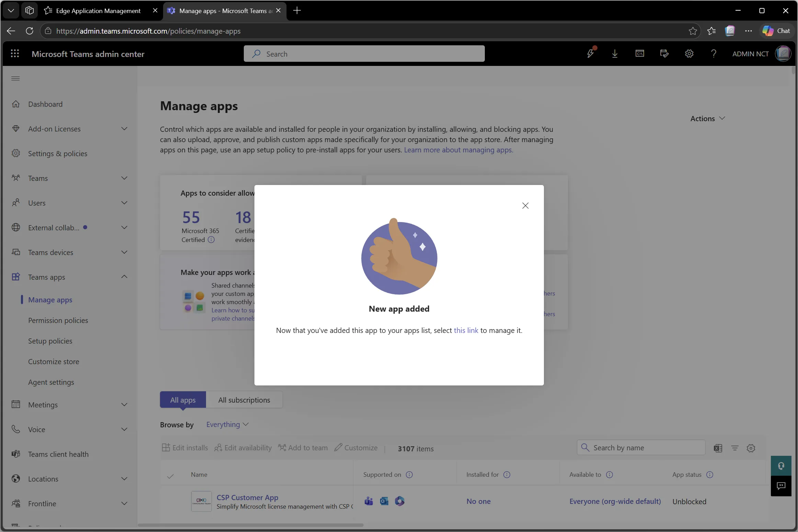Expand the Add-on Licenses chevron
The image size is (798, 532).
click(124, 129)
